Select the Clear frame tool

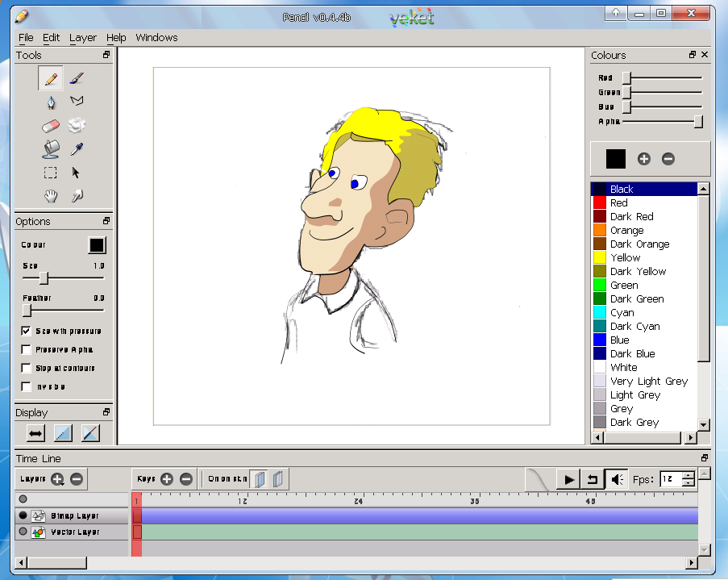tap(77, 125)
